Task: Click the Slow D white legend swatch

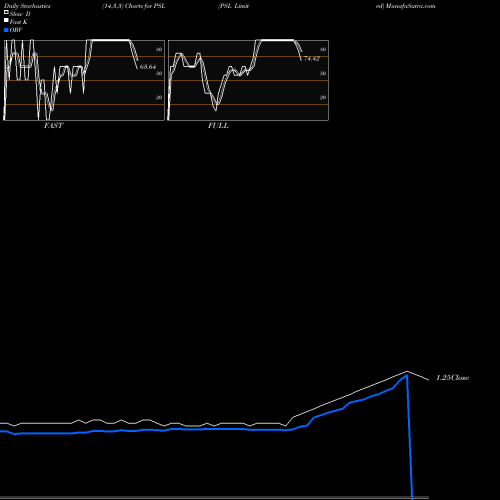Action: [6, 13]
